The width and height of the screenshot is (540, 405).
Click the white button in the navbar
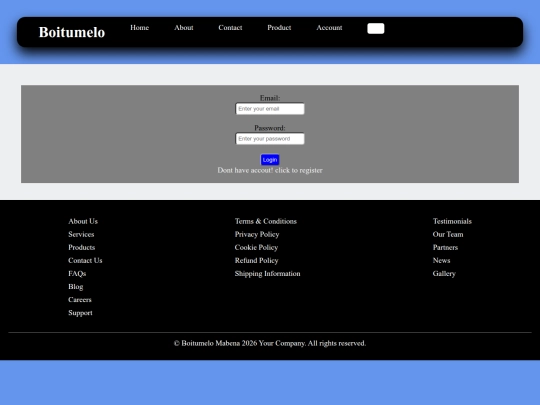point(376,29)
